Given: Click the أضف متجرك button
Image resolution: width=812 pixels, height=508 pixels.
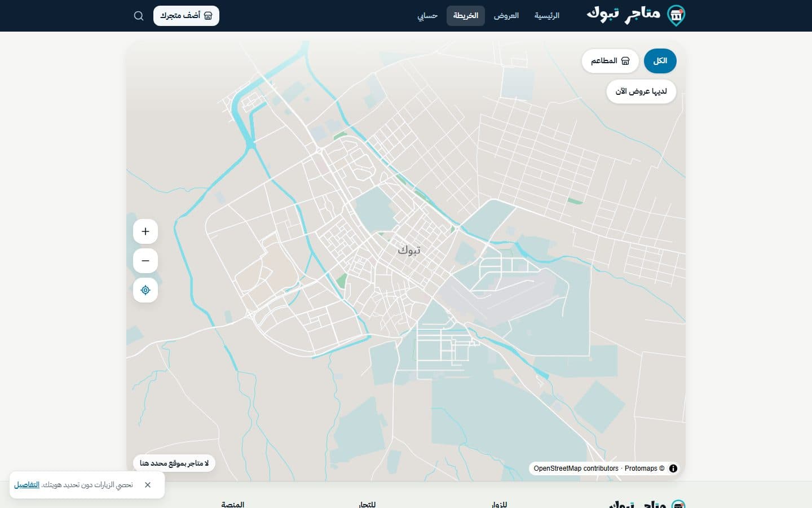Looking at the screenshot, I should point(186,16).
